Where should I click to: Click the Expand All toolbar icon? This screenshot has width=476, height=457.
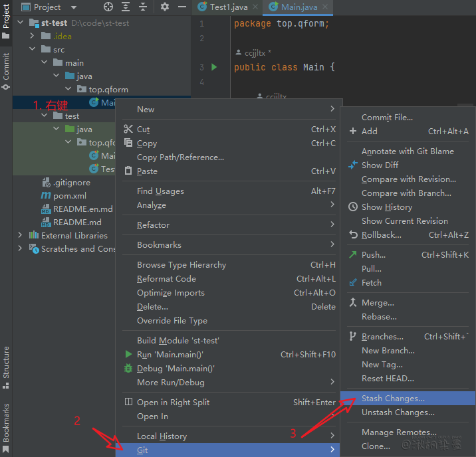click(127, 7)
